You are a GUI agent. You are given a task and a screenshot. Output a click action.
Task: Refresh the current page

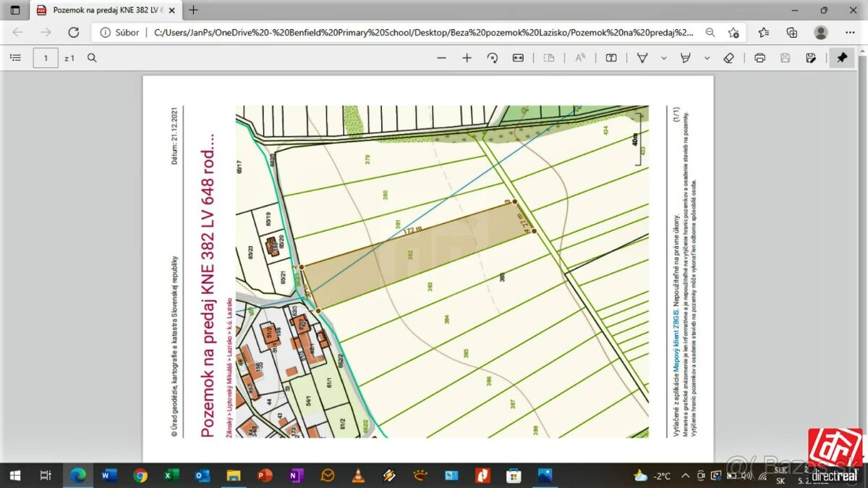click(x=73, y=33)
